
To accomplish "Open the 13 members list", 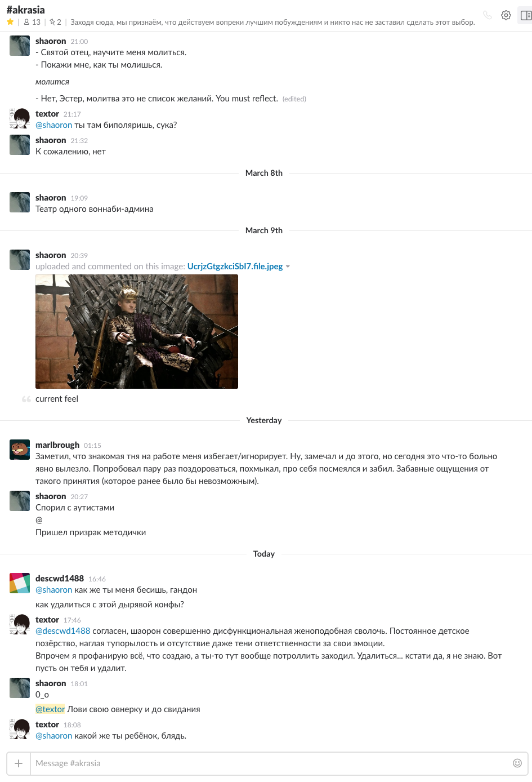I will pos(32,22).
